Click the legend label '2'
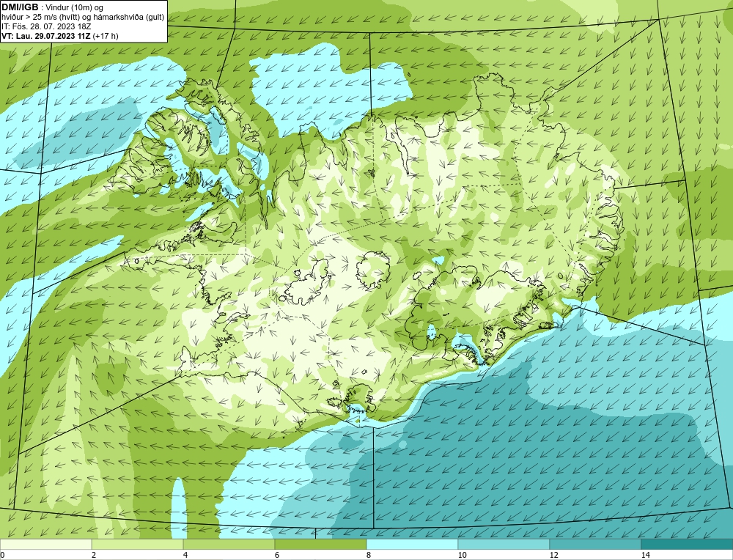Screen dimensions: 733x560 pos(94,555)
